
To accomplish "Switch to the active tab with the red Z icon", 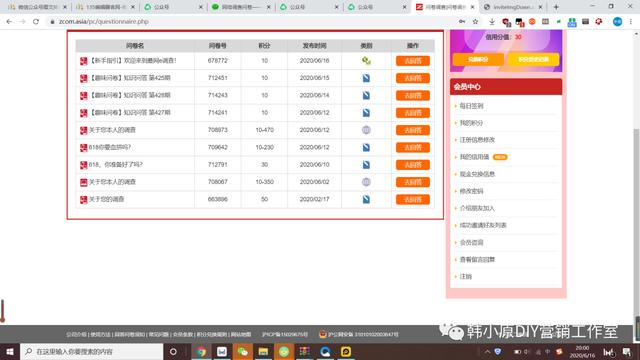I will [445, 7].
